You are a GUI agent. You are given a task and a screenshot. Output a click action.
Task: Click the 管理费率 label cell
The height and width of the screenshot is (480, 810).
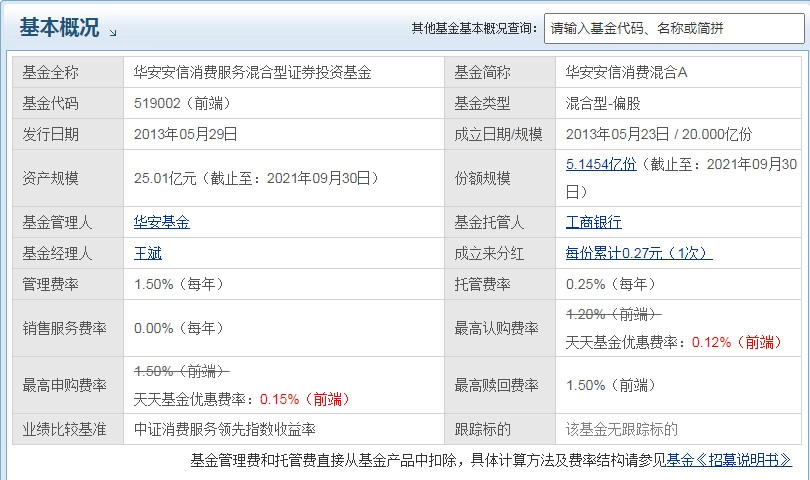(x=68, y=284)
